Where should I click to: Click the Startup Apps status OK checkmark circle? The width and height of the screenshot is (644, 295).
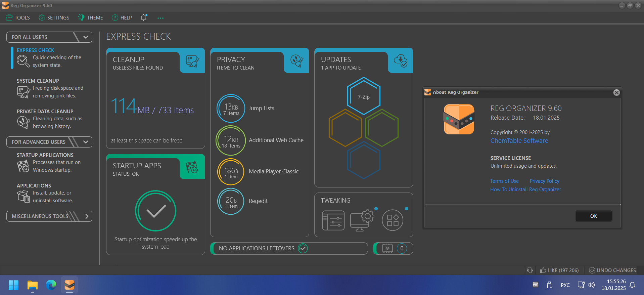(x=155, y=211)
